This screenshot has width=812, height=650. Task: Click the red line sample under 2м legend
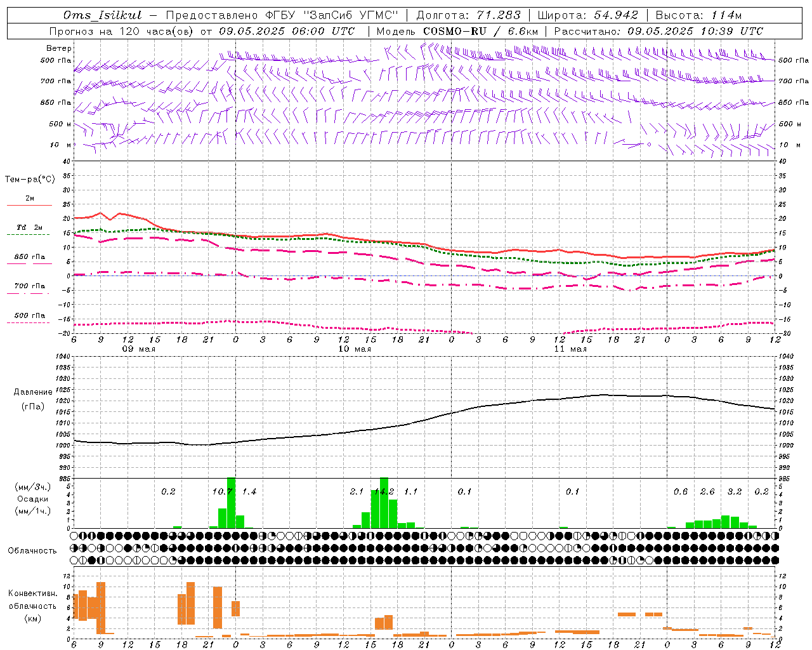point(29,205)
